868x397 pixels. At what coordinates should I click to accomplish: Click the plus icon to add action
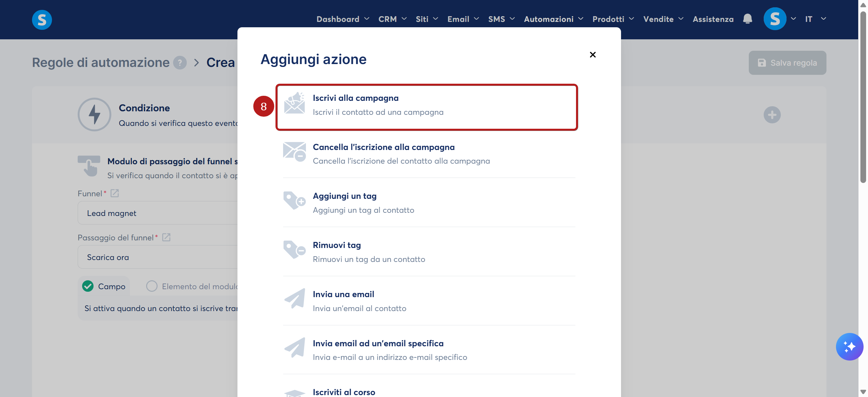772,115
